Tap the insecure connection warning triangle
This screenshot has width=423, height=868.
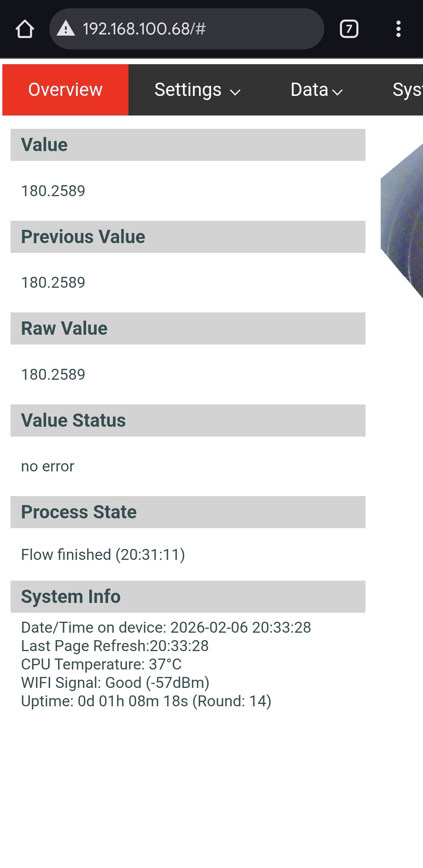coord(66,29)
